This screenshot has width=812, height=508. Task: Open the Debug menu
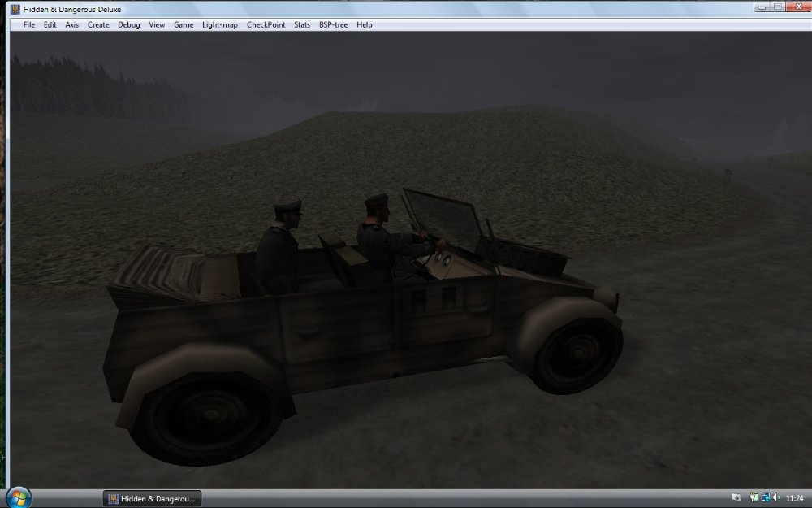(x=128, y=24)
